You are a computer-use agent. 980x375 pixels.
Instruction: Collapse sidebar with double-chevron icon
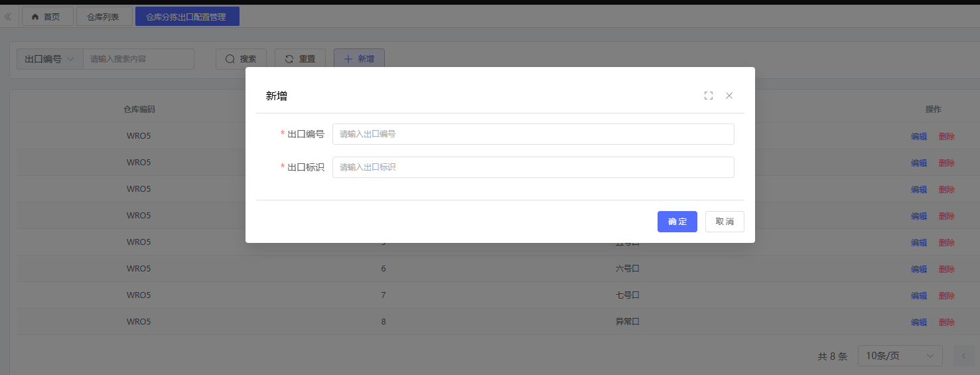[x=8, y=17]
